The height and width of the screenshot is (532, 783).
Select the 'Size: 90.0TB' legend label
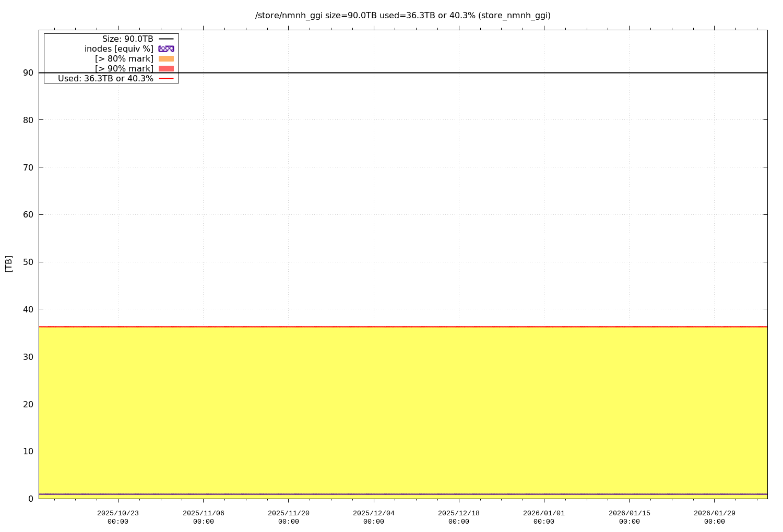point(127,39)
